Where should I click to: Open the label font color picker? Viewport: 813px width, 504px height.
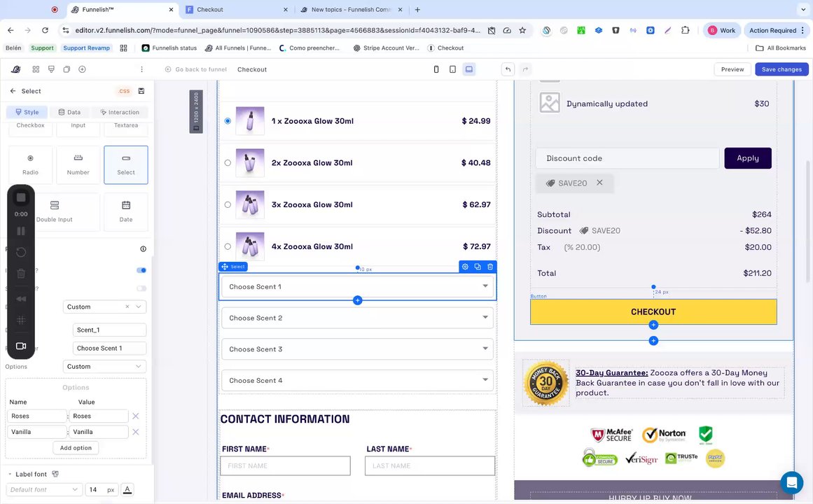[127, 489]
